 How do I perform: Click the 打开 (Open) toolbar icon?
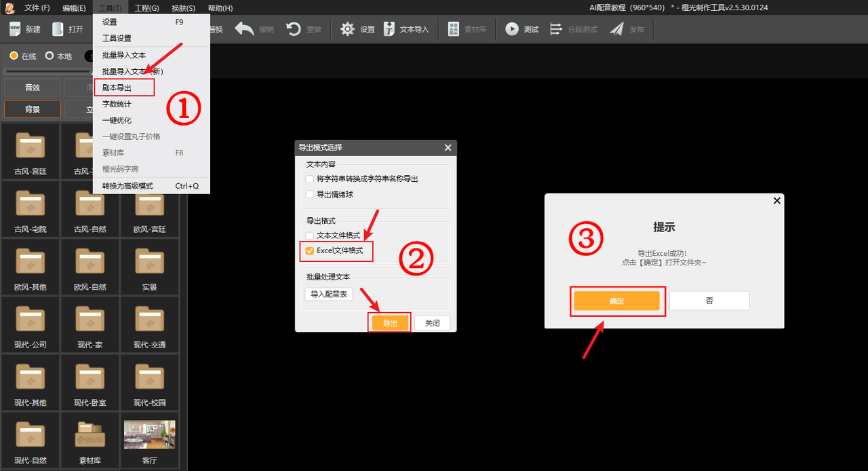[58, 29]
